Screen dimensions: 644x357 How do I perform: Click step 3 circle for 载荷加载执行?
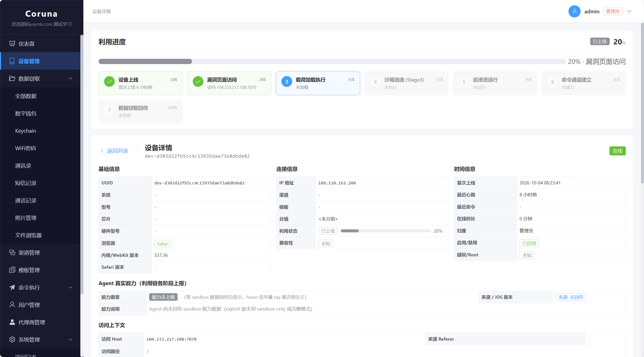pyautogui.click(x=287, y=81)
